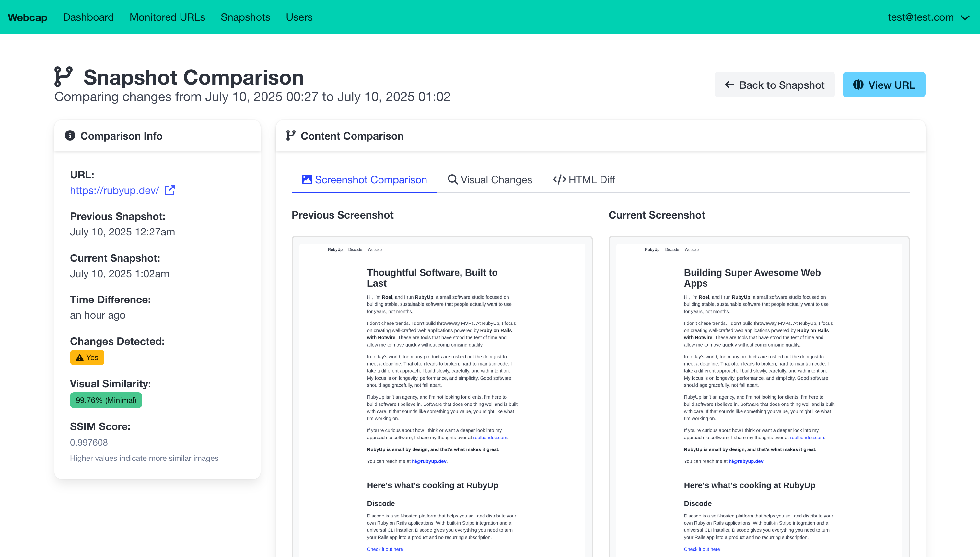Go to Monitored URLs page
This screenshot has height=557, width=980.
[167, 17]
